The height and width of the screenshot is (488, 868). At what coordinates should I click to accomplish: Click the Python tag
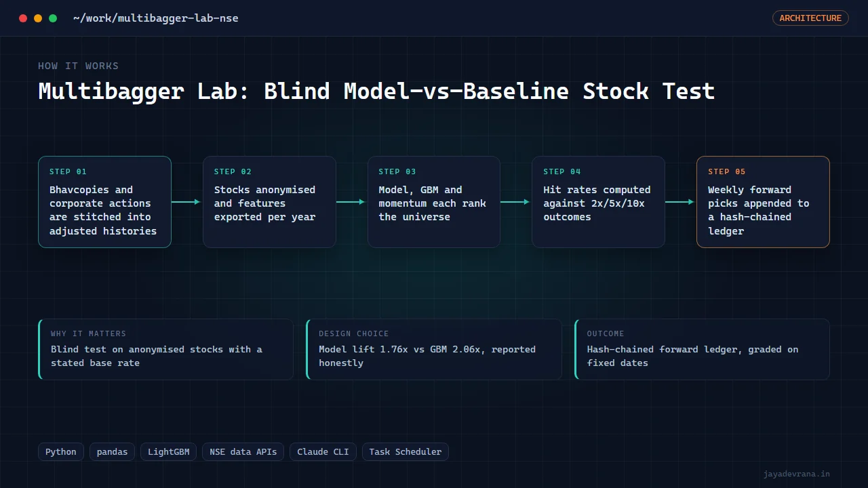click(61, 452)
